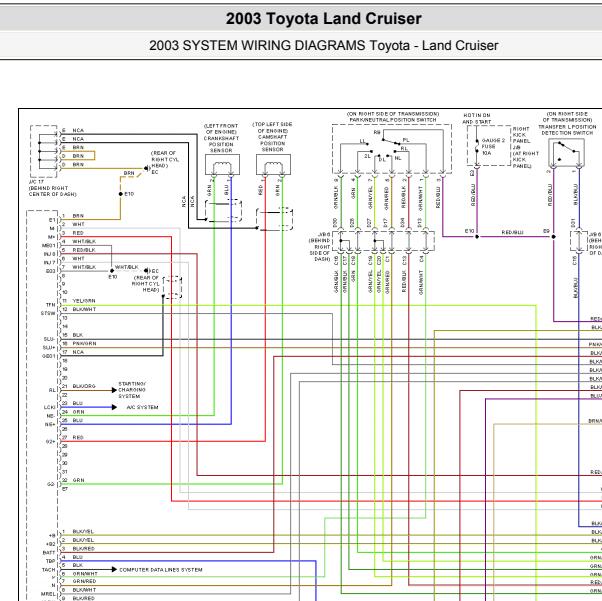
Task: Click the "2003 Toyota Land Cruiser" title
Action: (x=323, y=18)
